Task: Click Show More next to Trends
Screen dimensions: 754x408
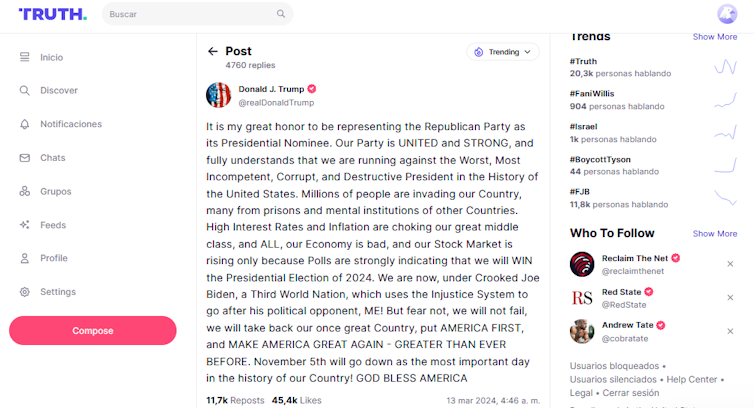Action: pyautogui.click(x=715, y=37)
